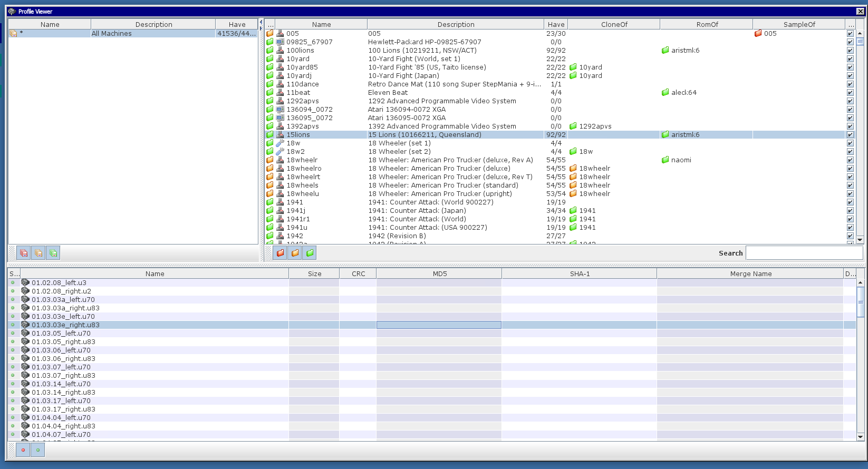
Task: Click the orange folder status icon for 18wheelr
Action: 270,160
